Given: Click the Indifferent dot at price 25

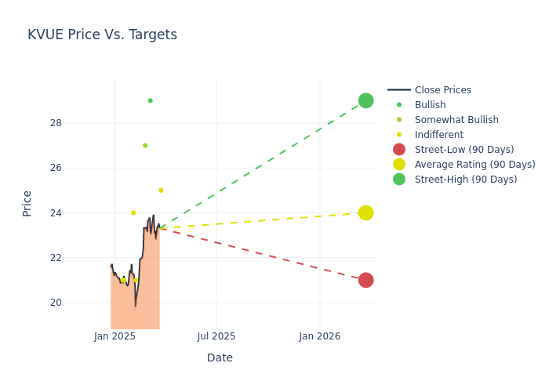Looking at the screenshot, I should [161, 191].
